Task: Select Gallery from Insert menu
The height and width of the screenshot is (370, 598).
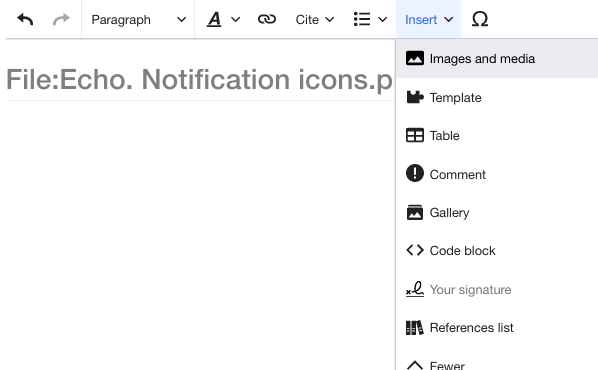Action: [x=497, y=212]
